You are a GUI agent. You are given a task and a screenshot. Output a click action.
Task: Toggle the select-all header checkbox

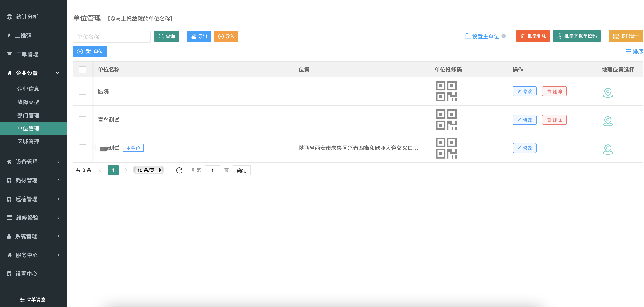point(83,69)
